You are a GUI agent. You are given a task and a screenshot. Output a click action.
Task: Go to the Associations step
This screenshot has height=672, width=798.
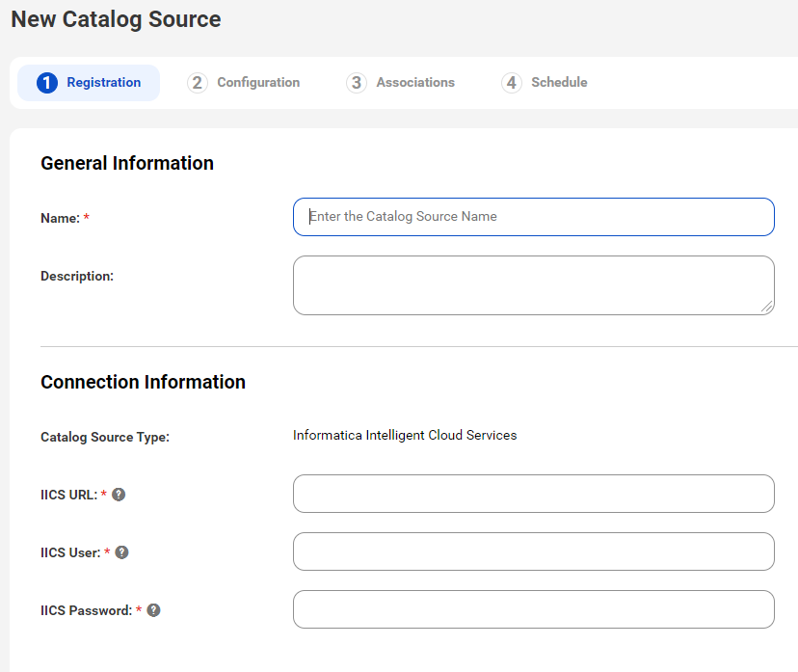(401, 83)
